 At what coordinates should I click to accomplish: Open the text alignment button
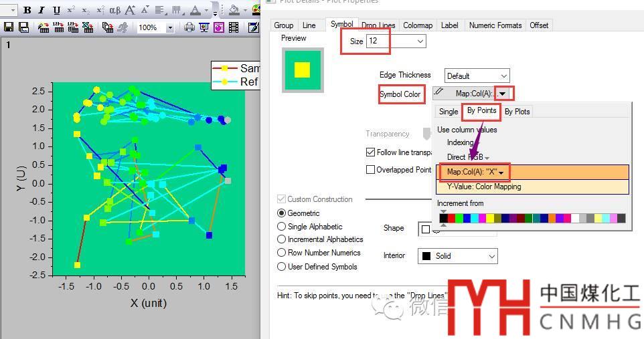click(x=161, y=10)
